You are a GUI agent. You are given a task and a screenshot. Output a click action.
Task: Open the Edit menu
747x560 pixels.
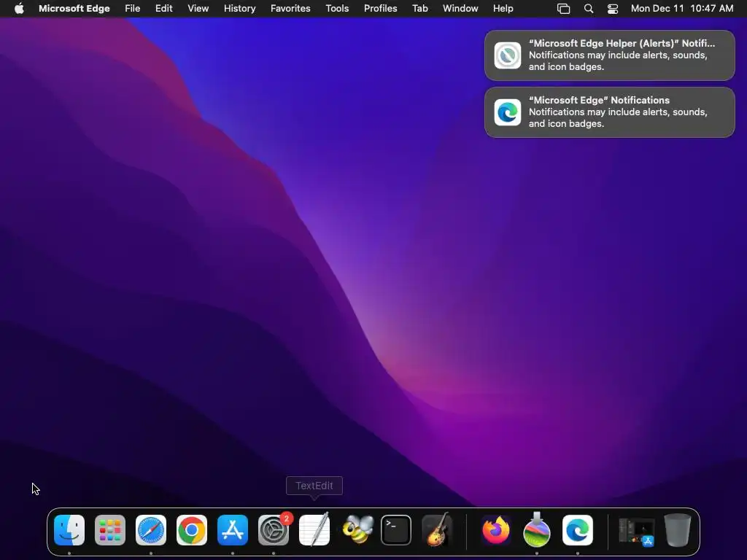click(x=164, y=9)
